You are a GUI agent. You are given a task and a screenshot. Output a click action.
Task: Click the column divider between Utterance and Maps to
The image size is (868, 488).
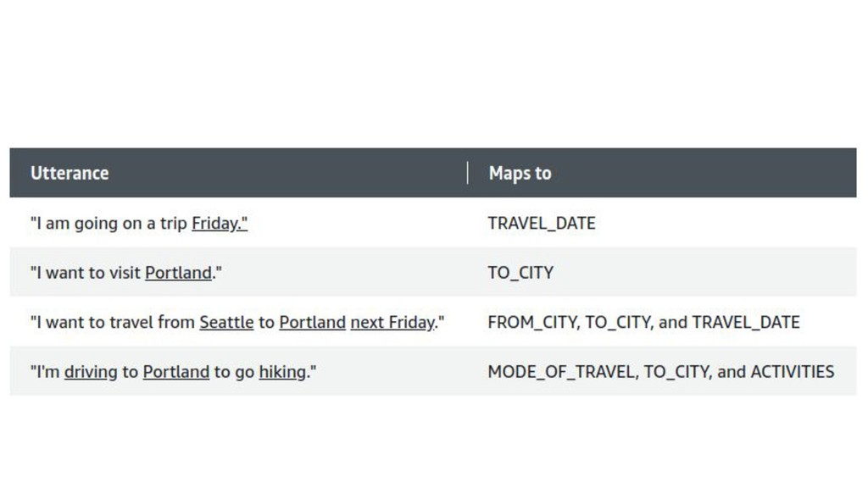(x=468, y=173)
